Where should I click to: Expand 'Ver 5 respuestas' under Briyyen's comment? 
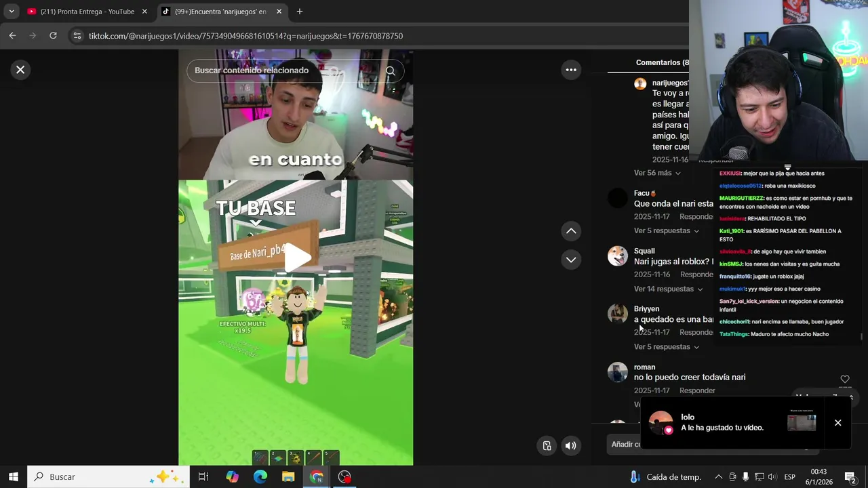point(666,347)
